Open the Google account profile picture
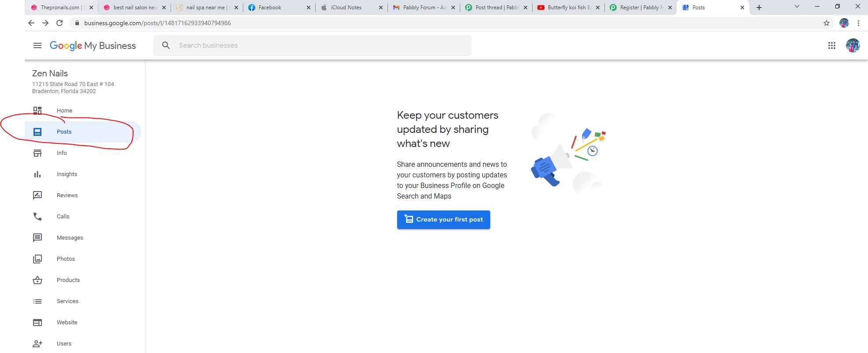This screenshot has height=353, width=868. coord(853,45)
